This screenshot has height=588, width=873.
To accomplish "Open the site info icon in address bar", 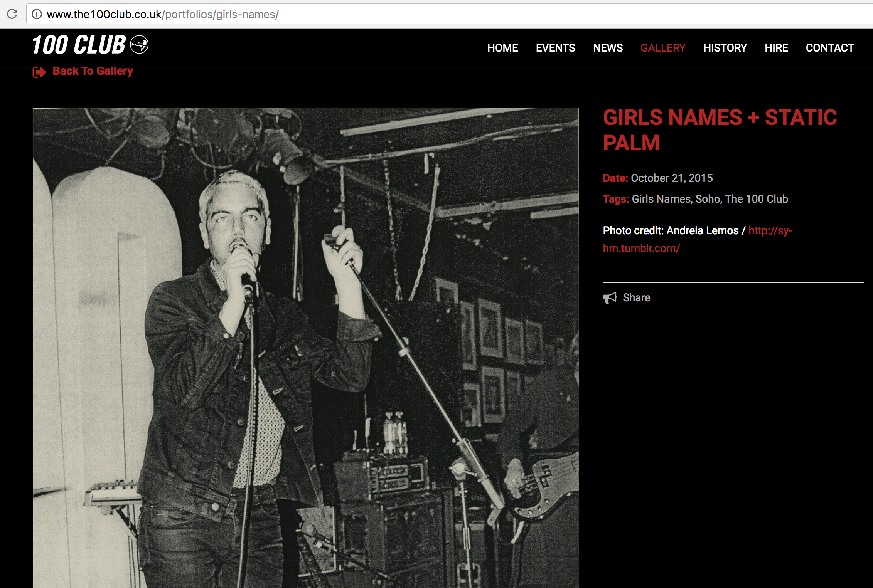I will (x=37, y=14).
